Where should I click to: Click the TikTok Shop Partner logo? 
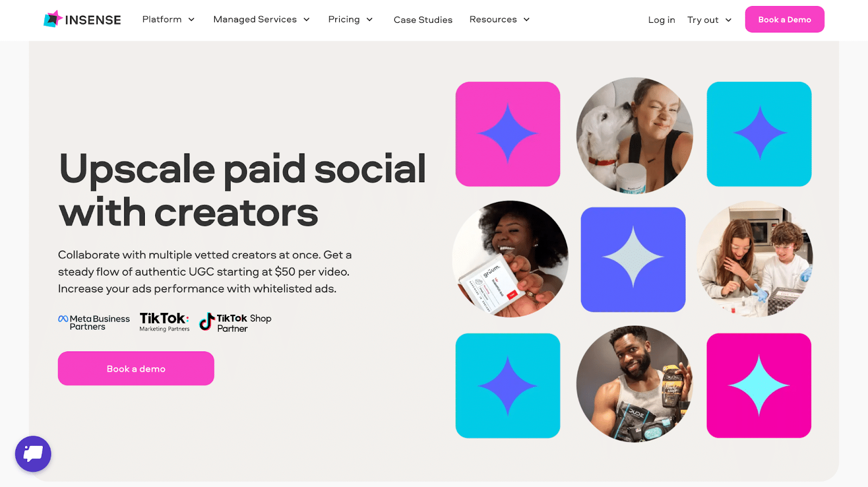235,323
